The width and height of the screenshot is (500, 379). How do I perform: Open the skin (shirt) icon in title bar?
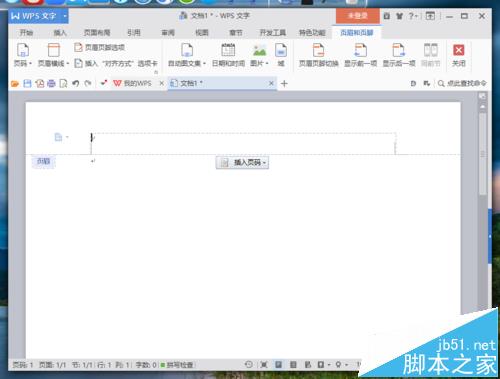pyautogui.click(x=399, y=16)
